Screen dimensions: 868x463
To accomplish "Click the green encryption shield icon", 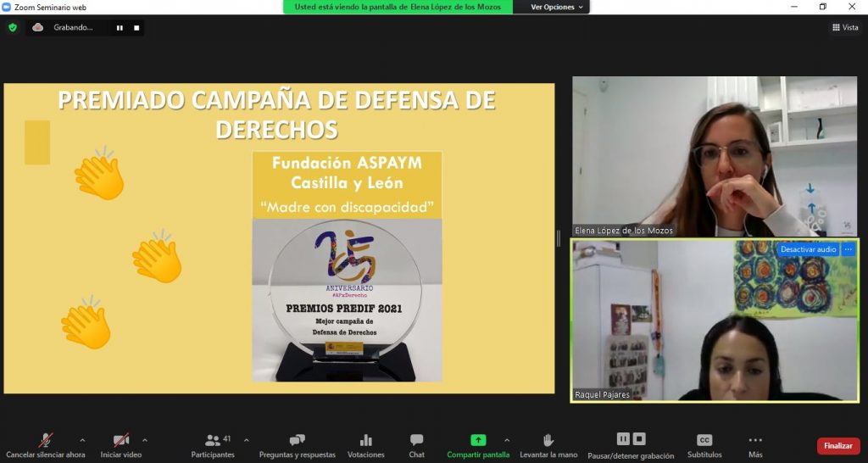I will click(x=13, y=27).
